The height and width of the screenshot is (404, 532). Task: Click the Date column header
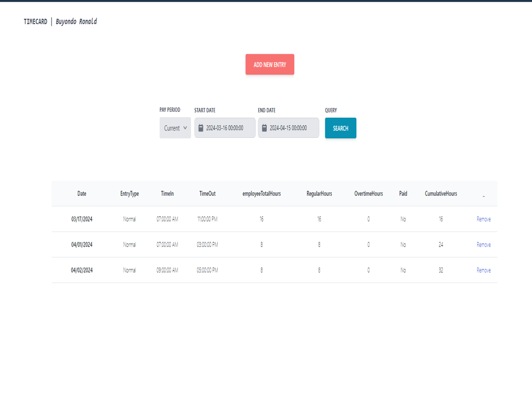pyautogui.click(x=81, y=194)
